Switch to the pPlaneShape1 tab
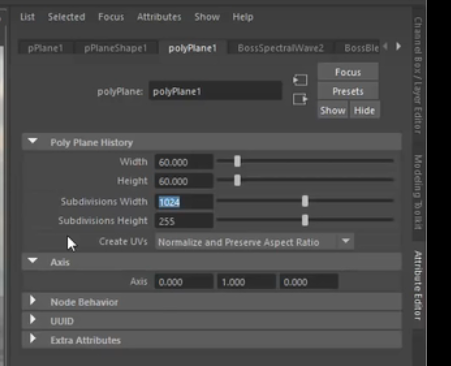 115,48
